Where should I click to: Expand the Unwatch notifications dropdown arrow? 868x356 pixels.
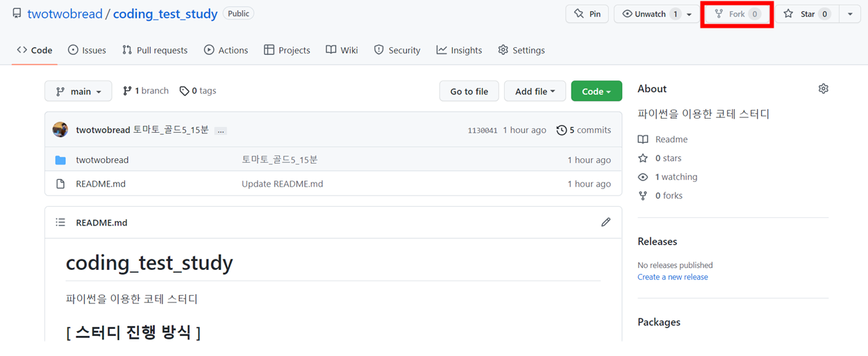690,14
